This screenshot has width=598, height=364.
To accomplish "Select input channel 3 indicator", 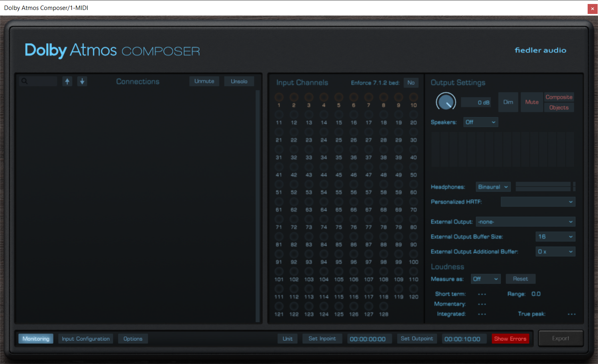I will [x=309, y=97].
